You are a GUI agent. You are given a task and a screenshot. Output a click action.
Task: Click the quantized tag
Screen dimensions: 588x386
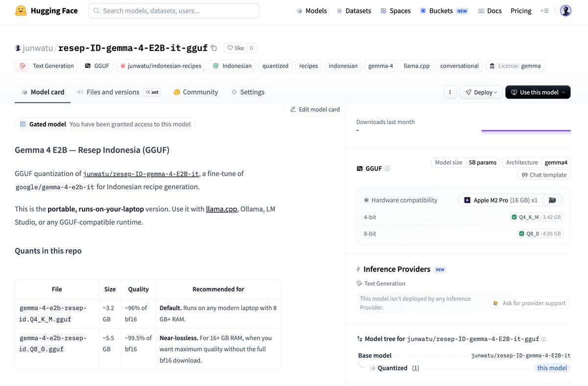[x=275, y=66]
